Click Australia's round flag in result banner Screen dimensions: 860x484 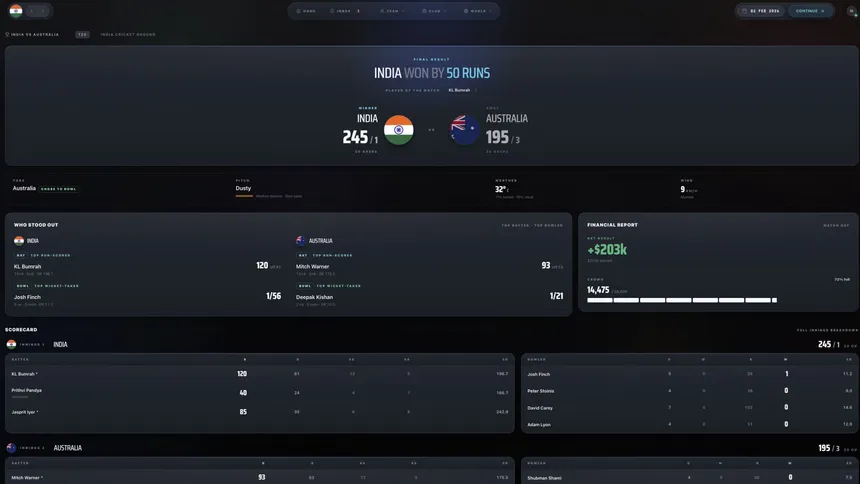click(465, 130)
